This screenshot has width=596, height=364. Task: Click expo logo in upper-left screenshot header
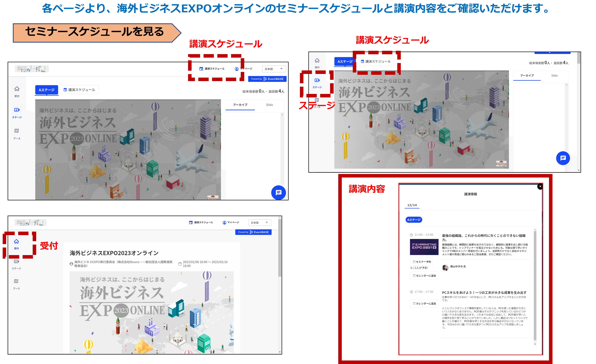[x=32, y=69]
